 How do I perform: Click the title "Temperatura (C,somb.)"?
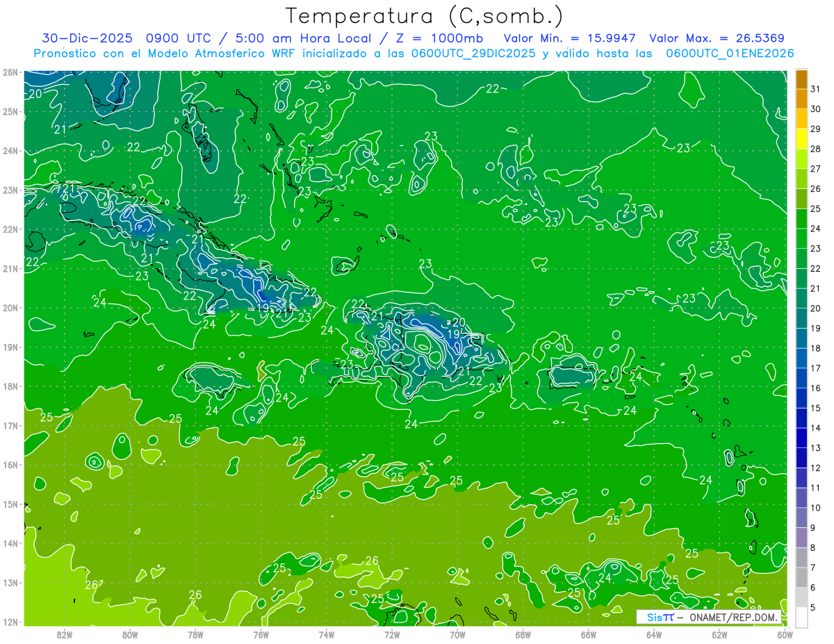click(425, 15)
